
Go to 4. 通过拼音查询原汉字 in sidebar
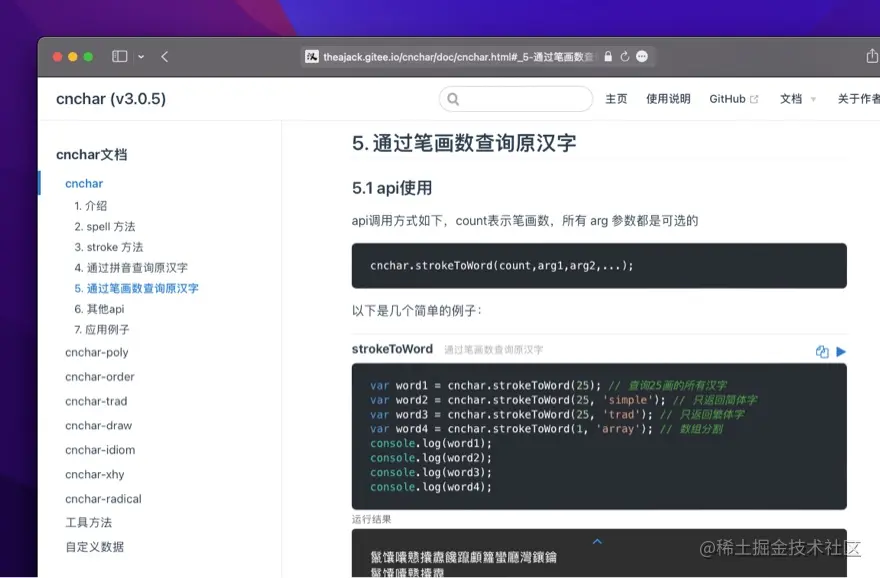pyautogui.click(x=131, y=268)
